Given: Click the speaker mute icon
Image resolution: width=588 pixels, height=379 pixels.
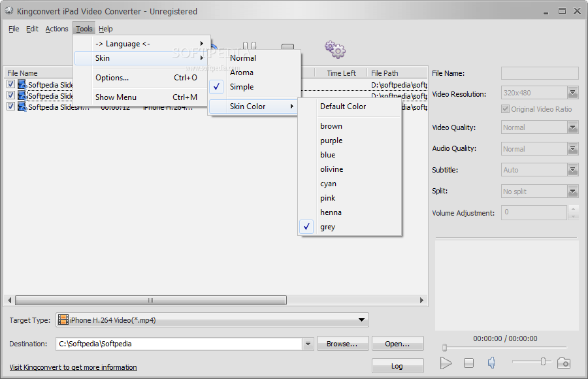Looking at the screenshot, I should [491, 363].
